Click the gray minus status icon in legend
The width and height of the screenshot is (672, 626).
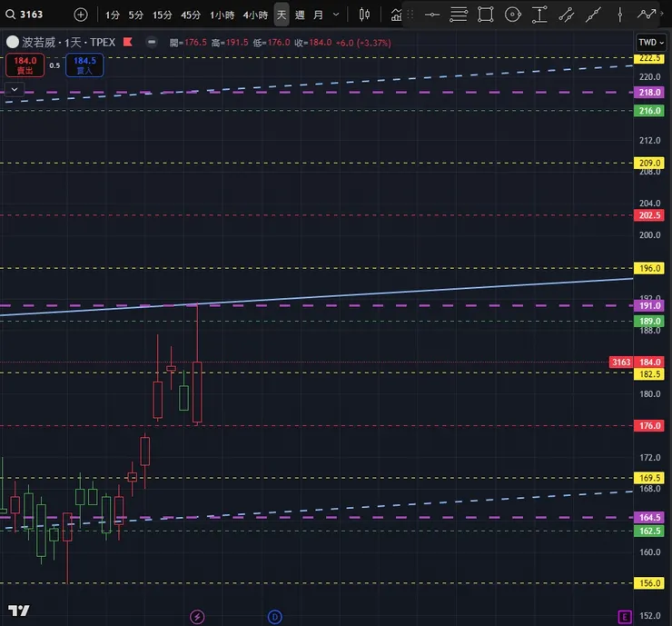tap(152, 42)
